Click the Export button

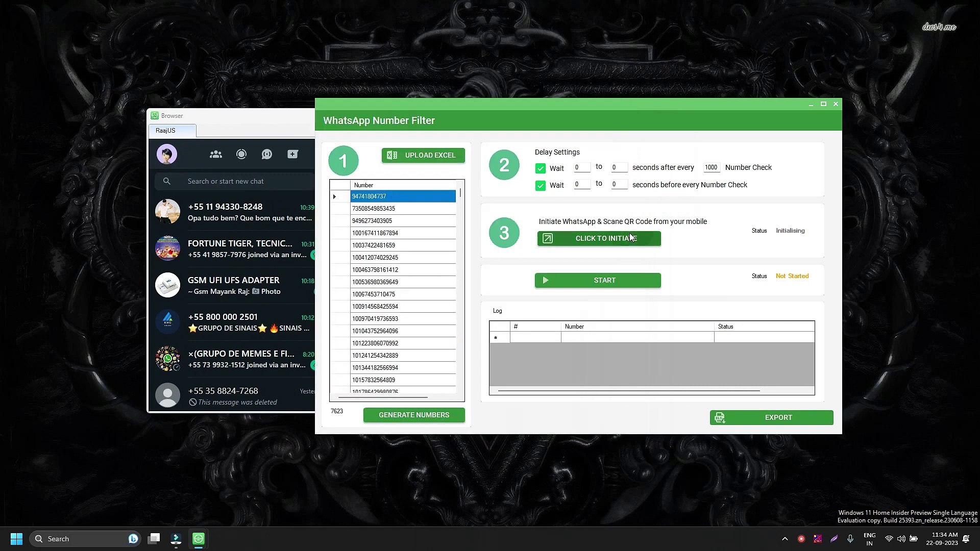point(771,417)
